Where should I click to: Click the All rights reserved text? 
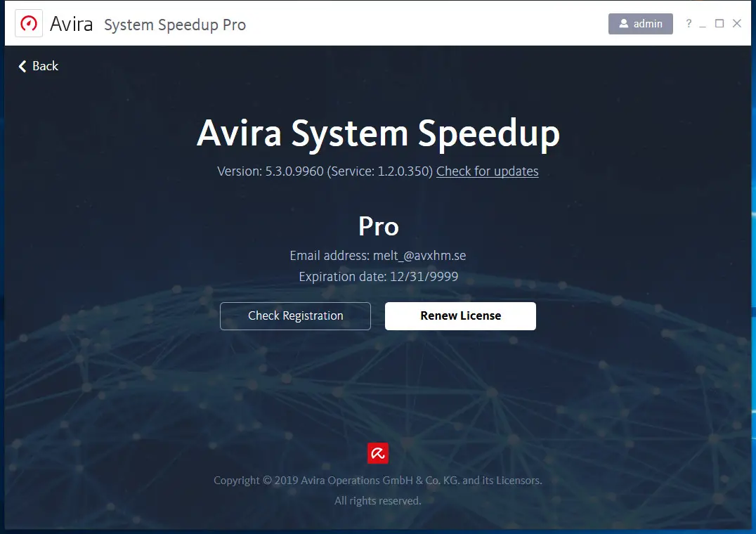(378, 501)
